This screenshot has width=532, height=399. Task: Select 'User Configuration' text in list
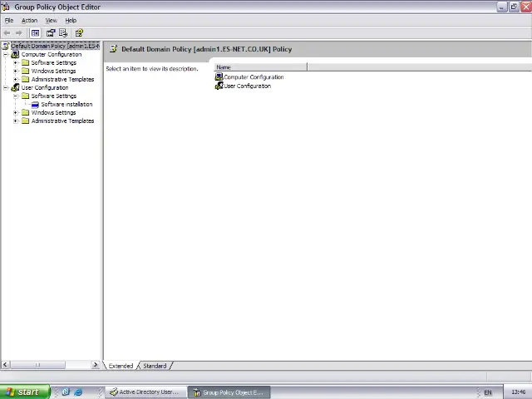(x=248, y=86)
